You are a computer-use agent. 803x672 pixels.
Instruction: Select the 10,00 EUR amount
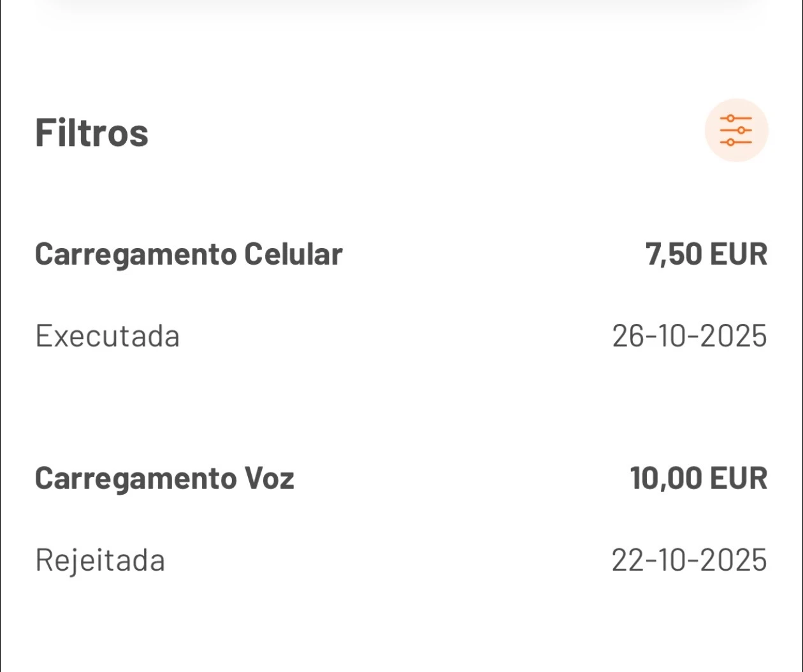pyautogui.click(x=698, y=478)
